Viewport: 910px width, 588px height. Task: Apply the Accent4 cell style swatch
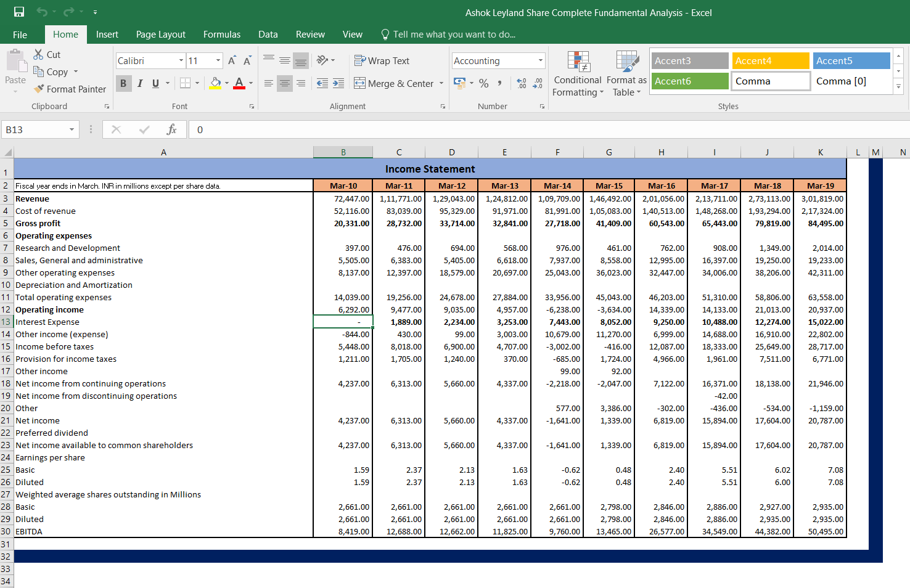pyautogui.click(x=771, y=60)
